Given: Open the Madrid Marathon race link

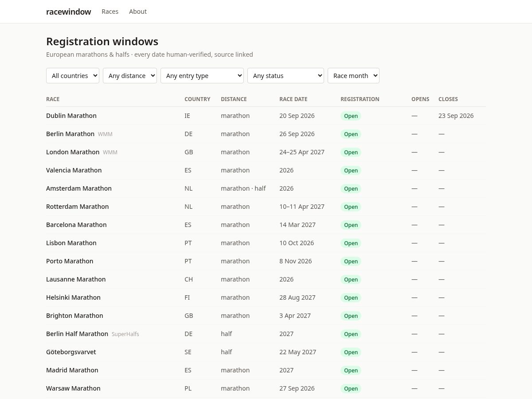Looking at the screenshot, I should [72, 370].
